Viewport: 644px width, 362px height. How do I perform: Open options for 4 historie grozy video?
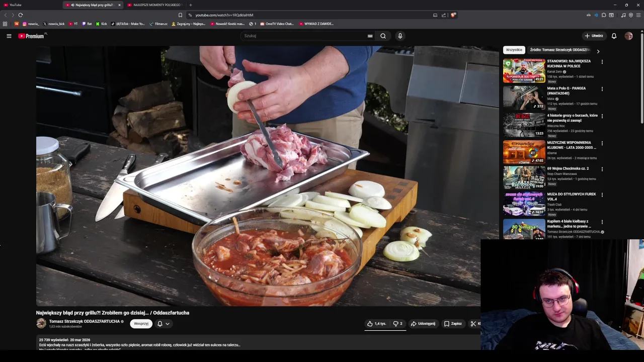602,116
